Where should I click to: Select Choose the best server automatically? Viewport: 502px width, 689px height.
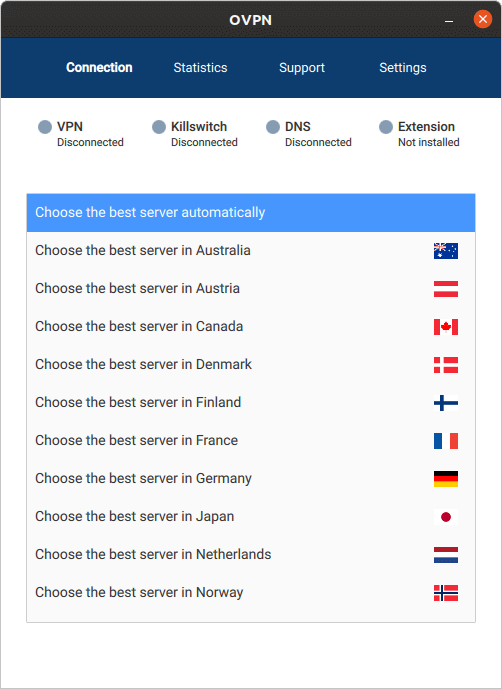(251, 213)
